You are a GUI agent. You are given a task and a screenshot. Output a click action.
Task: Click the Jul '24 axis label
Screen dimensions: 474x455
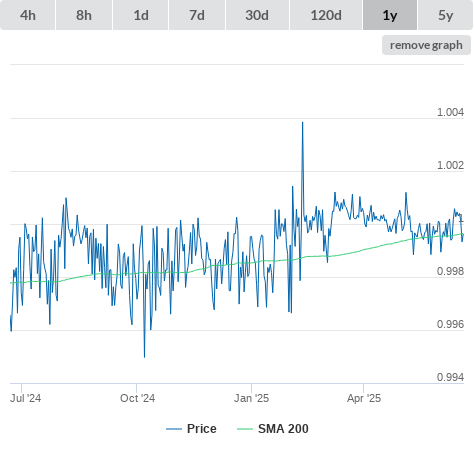tap(25, 398)
